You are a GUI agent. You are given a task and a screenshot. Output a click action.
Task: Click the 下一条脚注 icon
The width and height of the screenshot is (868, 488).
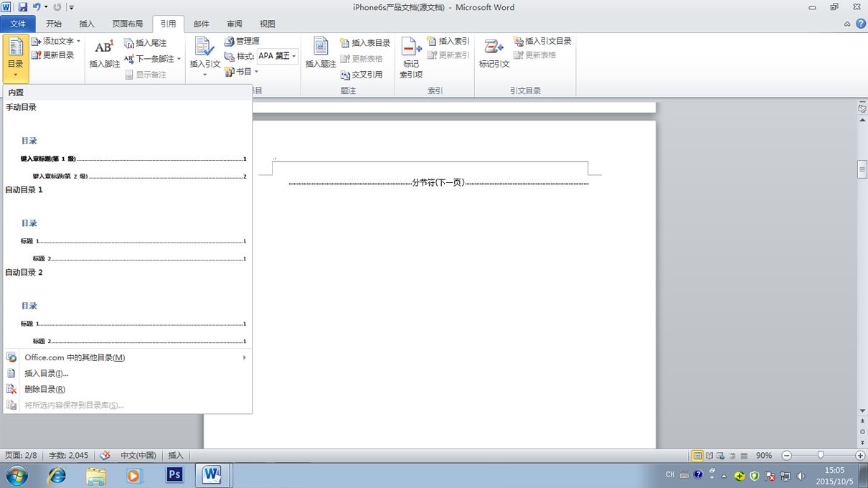point(129,59)
